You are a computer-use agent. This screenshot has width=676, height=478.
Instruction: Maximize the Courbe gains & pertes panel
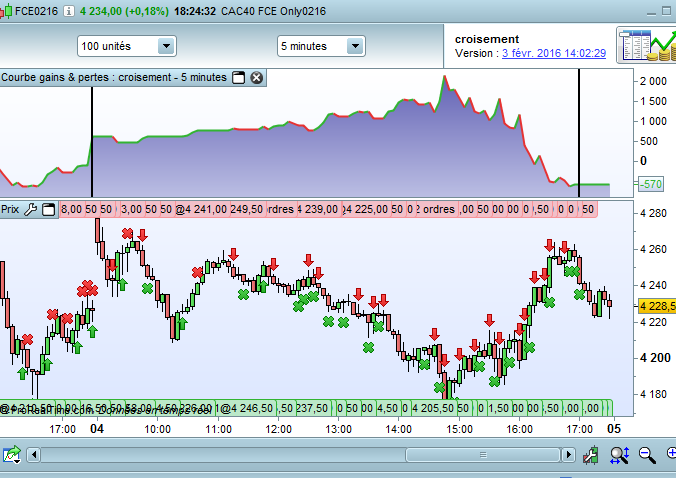[238, 78]
